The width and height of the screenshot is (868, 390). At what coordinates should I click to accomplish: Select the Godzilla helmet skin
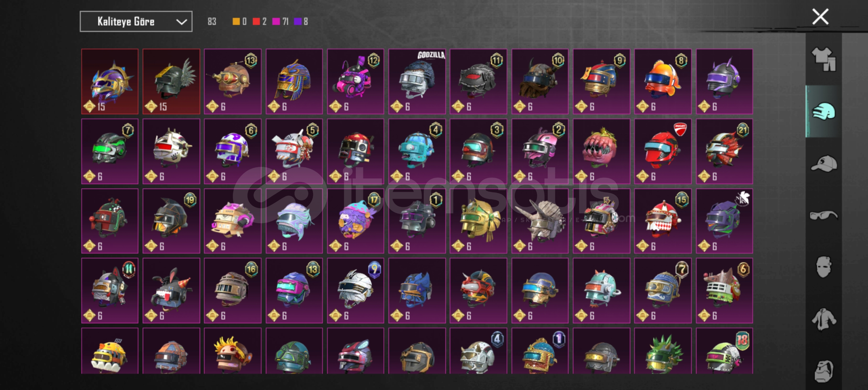[x=417, y=82]
